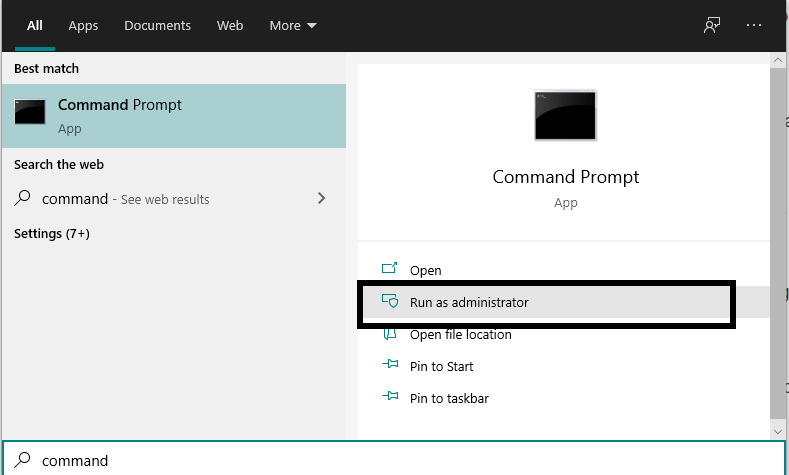This screenshot has width=789, height=475.
Task: Switch to the Documents tab
Action: (157, 26)
